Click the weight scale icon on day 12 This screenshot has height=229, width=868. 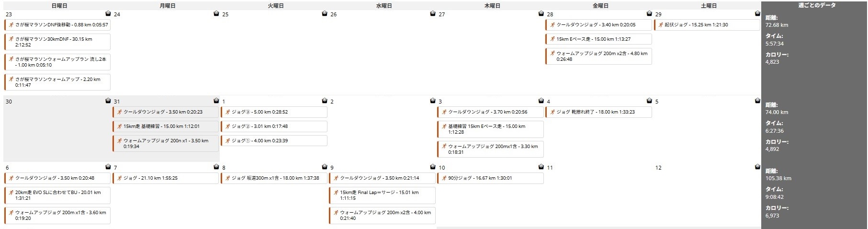pos(757,167)
